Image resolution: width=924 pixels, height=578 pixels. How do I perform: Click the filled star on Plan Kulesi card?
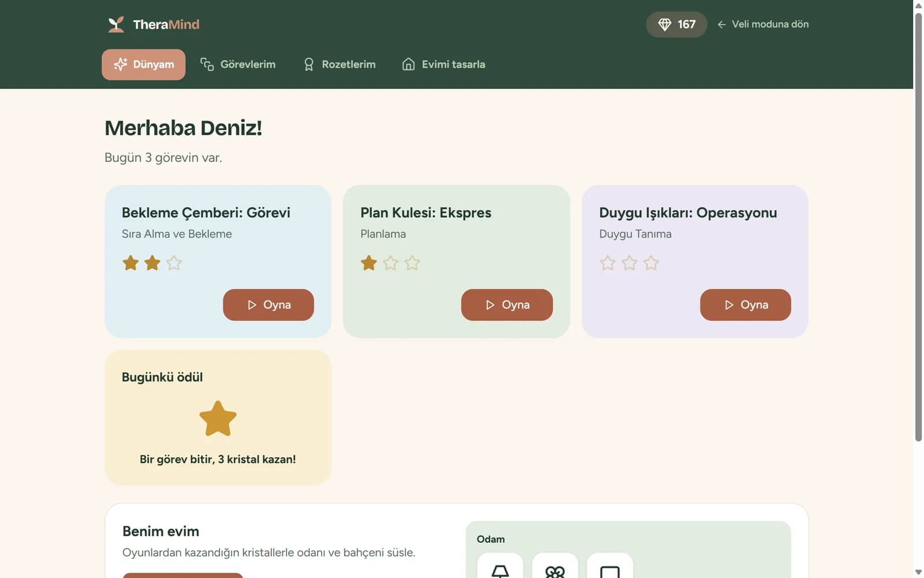(369, 263)
